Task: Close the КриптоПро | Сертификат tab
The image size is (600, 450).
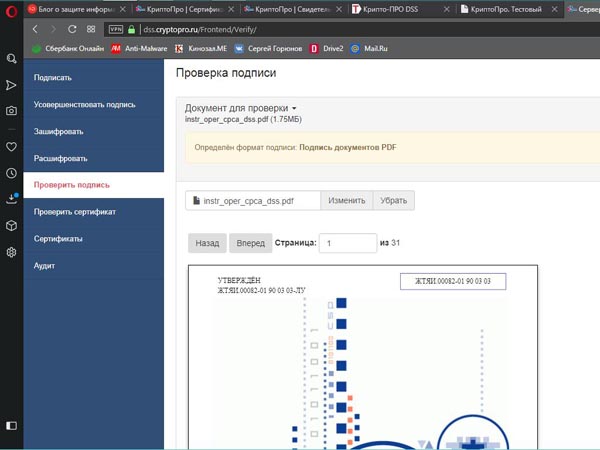Action: tap(231, 9)
